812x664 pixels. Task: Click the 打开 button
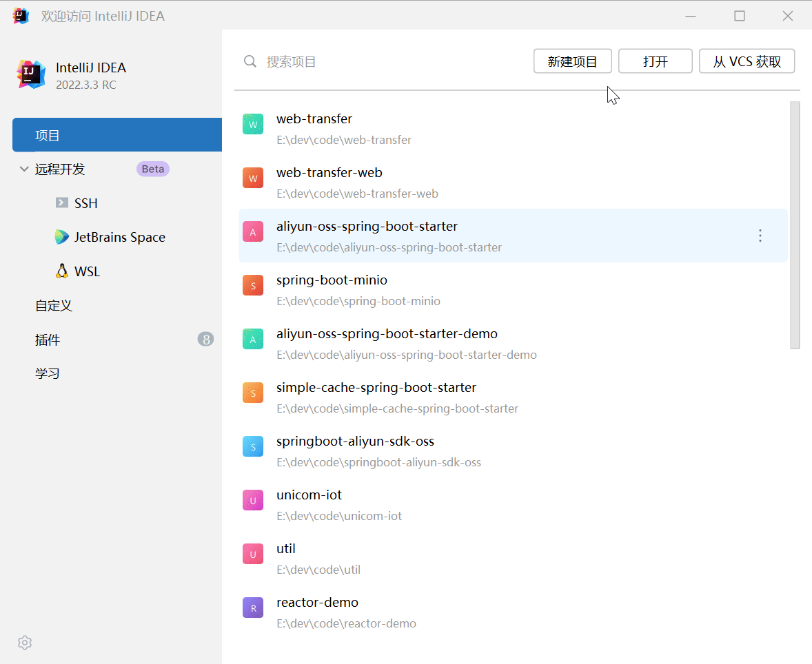point(655,61)
